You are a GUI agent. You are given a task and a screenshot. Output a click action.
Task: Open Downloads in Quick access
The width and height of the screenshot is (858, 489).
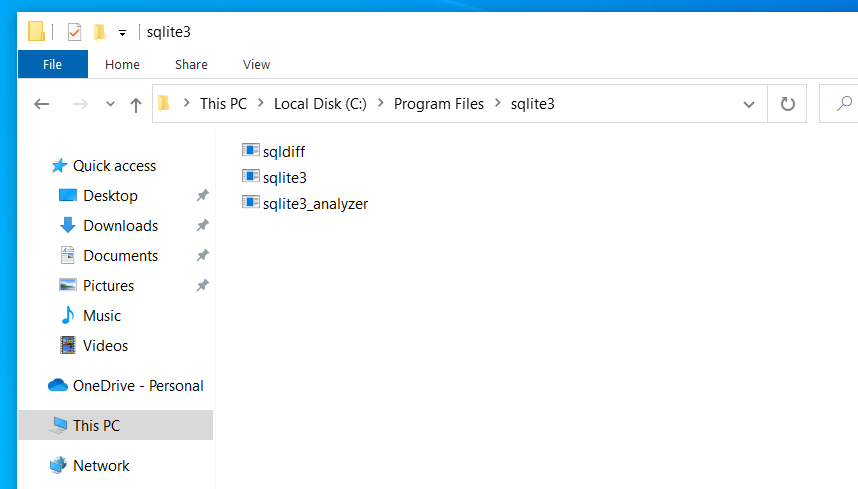[120, 225]
